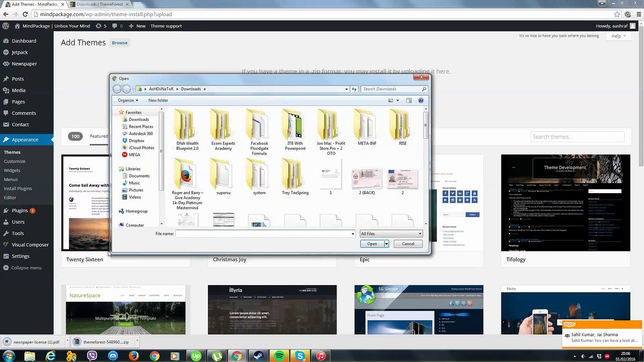The width and height of the screenshot is (644, 362).
Task: Click Theme support in the admin bar
Action: pyautogui.click(x=166, y=26)
